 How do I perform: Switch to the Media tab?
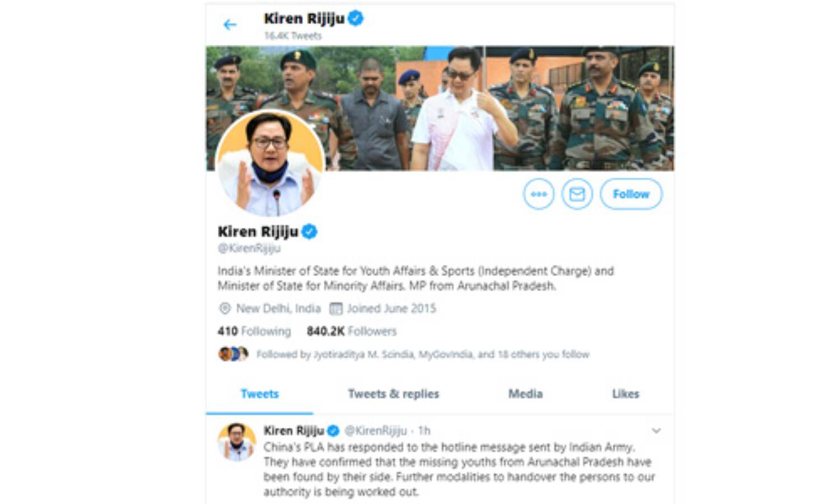coord(525,394)
